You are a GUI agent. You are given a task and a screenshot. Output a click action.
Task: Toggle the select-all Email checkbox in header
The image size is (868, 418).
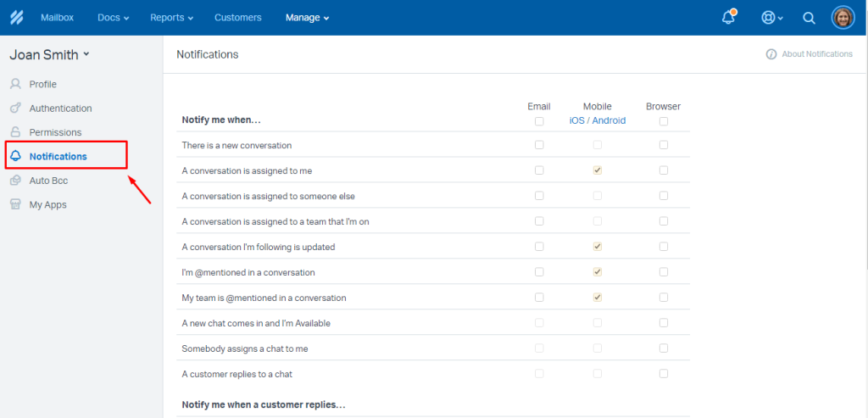click(x=539, y=121)
